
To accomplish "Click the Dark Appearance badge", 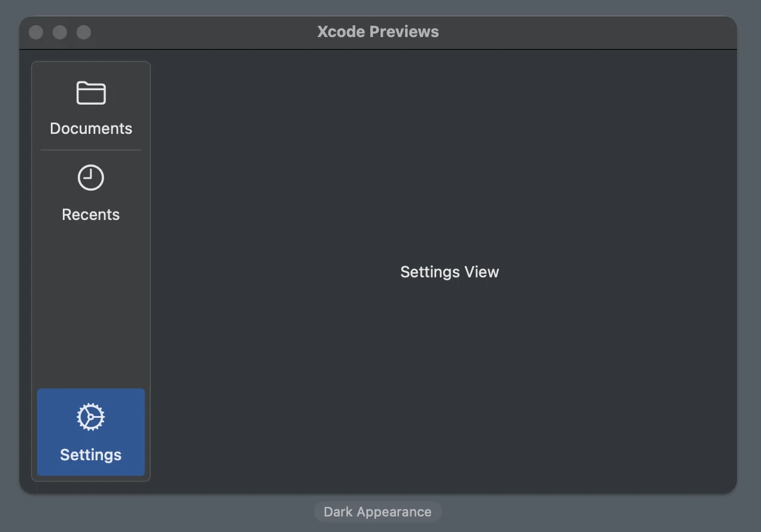I will pyautogui.click(x=378, y=512).
